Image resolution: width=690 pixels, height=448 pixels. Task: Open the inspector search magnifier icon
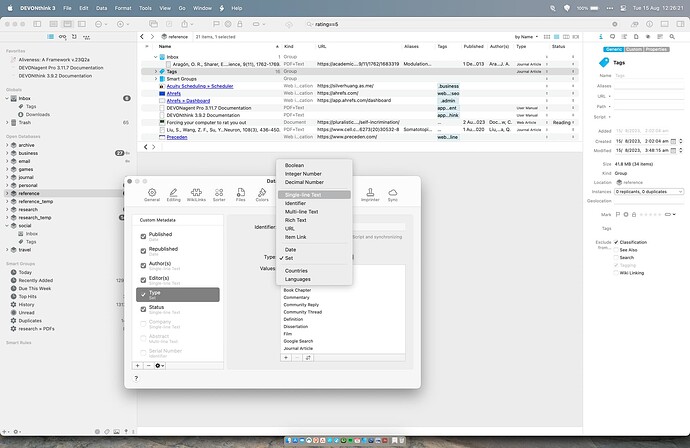pos(672,37)
